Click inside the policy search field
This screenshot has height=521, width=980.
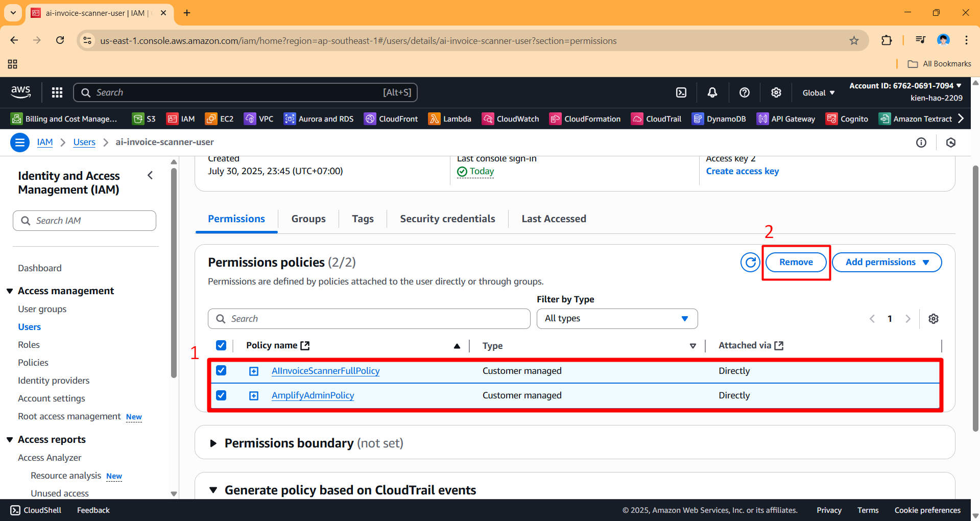click(369, 318)
